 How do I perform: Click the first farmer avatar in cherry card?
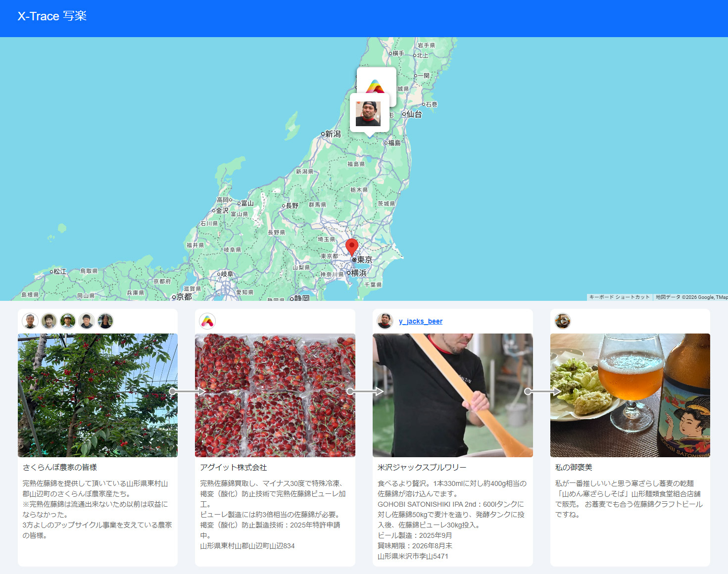pos(30,321)
